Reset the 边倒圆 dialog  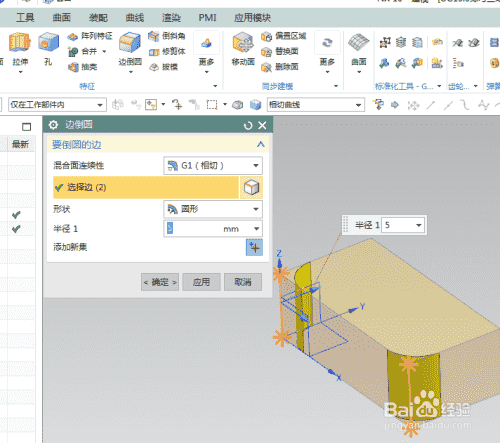248,126
